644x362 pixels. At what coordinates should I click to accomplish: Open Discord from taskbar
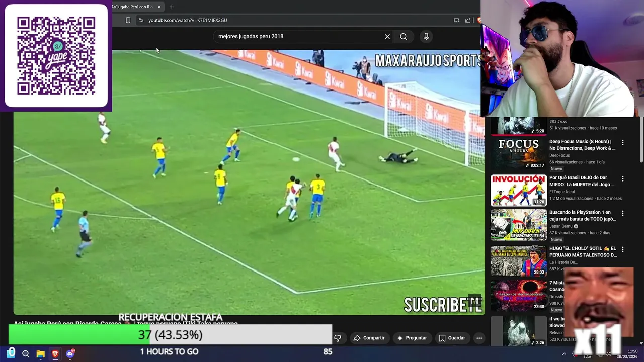tap(70, 354)
